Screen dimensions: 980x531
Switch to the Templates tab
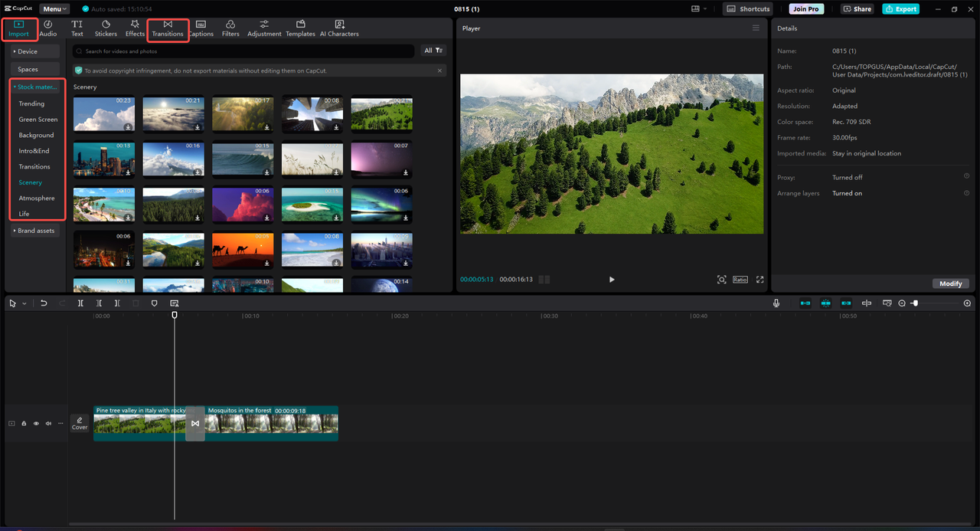(x=301, y=29)
